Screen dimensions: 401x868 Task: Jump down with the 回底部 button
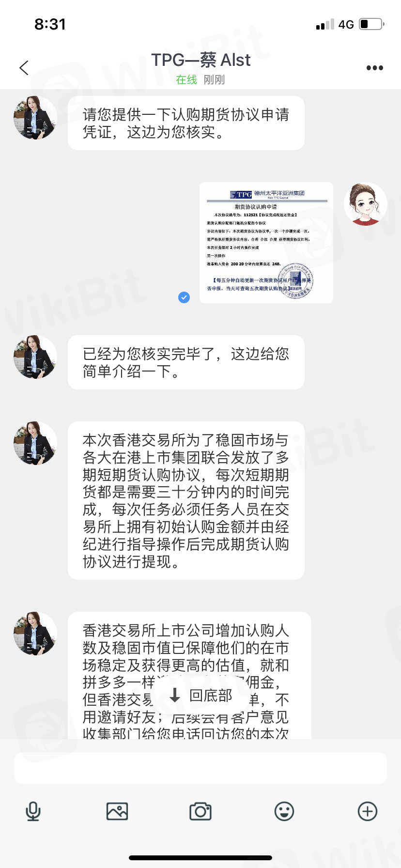click(201, 696)
